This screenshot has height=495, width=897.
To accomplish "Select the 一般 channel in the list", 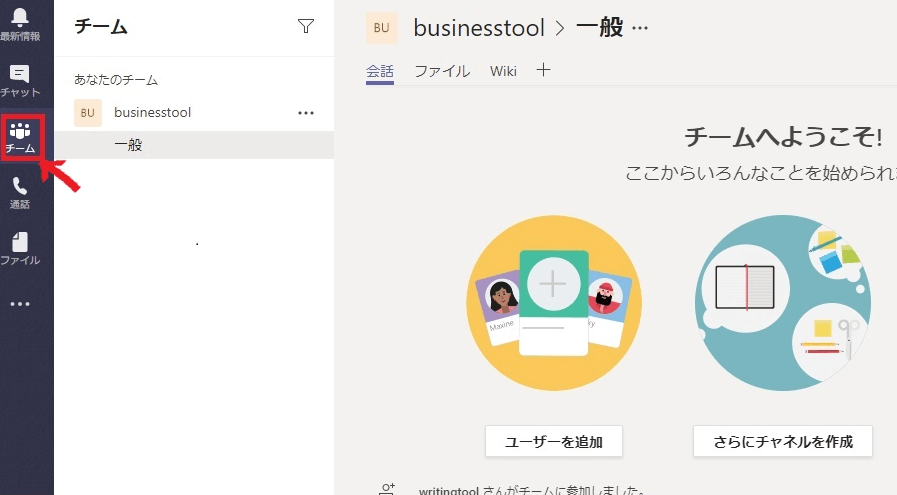I will coord(128,145).
